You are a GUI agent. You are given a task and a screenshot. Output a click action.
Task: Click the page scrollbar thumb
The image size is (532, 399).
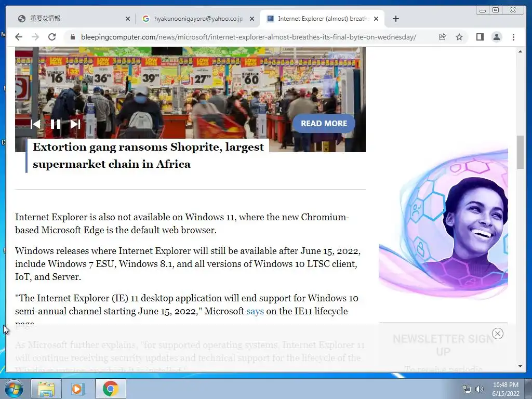point(520,152)
